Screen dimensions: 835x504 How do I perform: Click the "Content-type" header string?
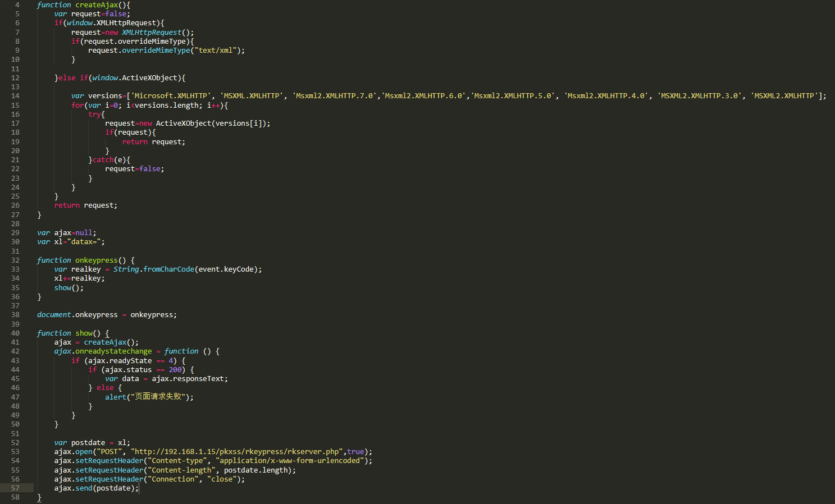(x=177, y=461)
